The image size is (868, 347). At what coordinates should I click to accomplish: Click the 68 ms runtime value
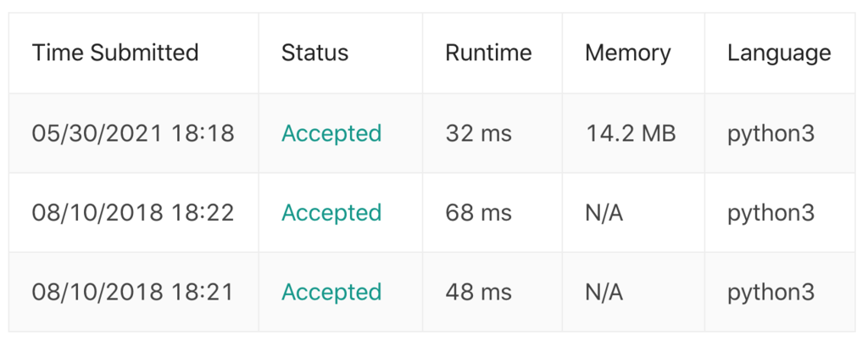tap(478, 213)
